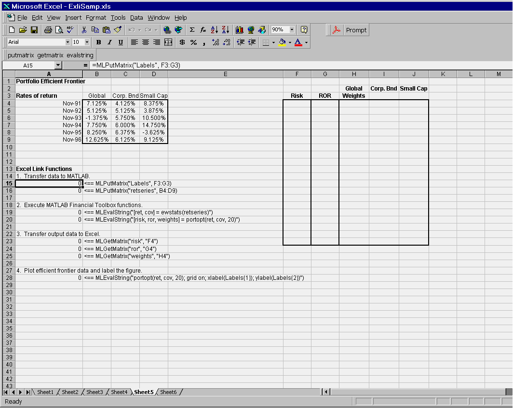Merge and Center cells icon
Viewport: 513px width, 420px height.
click(x=168, y=42)
